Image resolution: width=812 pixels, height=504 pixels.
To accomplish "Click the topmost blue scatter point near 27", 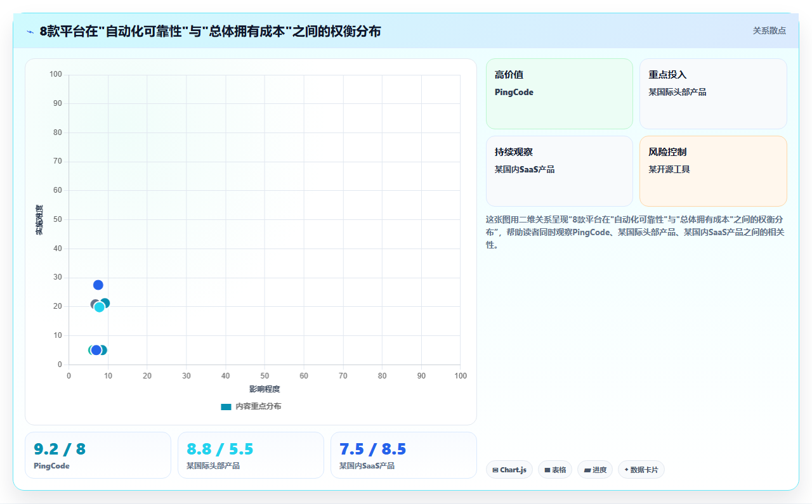I will [98, 285].
